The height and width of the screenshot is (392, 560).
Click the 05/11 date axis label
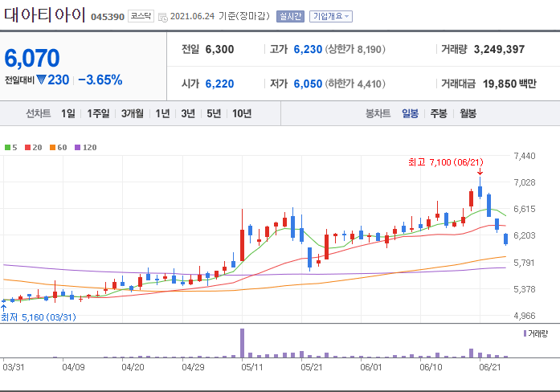(251, 367)
